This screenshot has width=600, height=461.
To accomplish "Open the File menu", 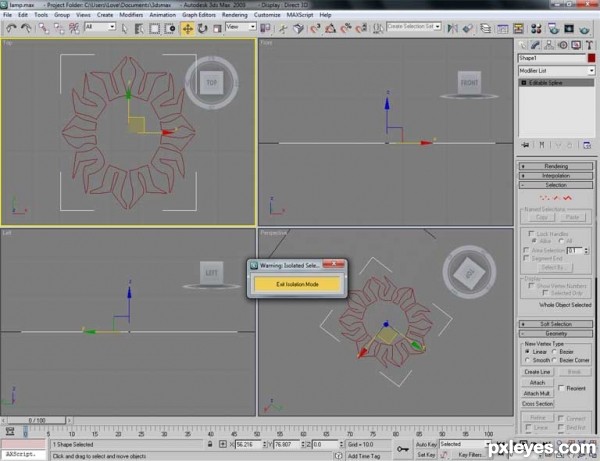I will [x=8, y=15].
